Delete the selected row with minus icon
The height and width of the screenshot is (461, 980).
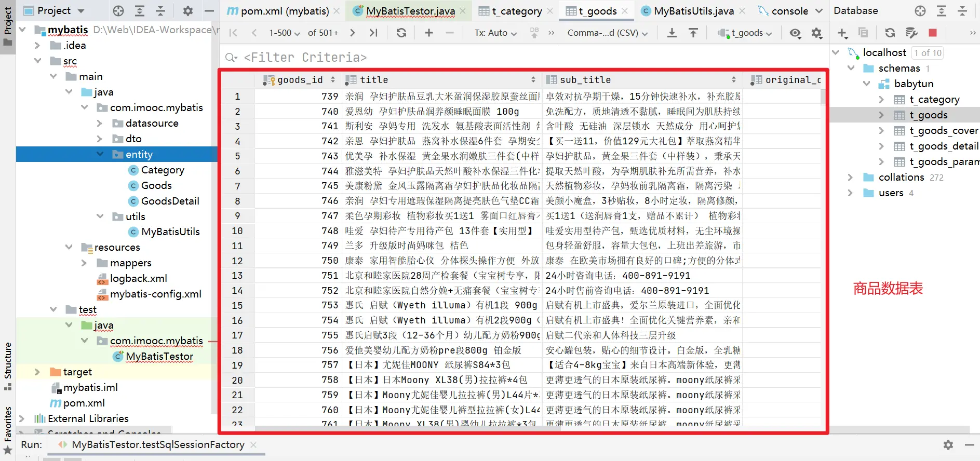pos(450,33)
